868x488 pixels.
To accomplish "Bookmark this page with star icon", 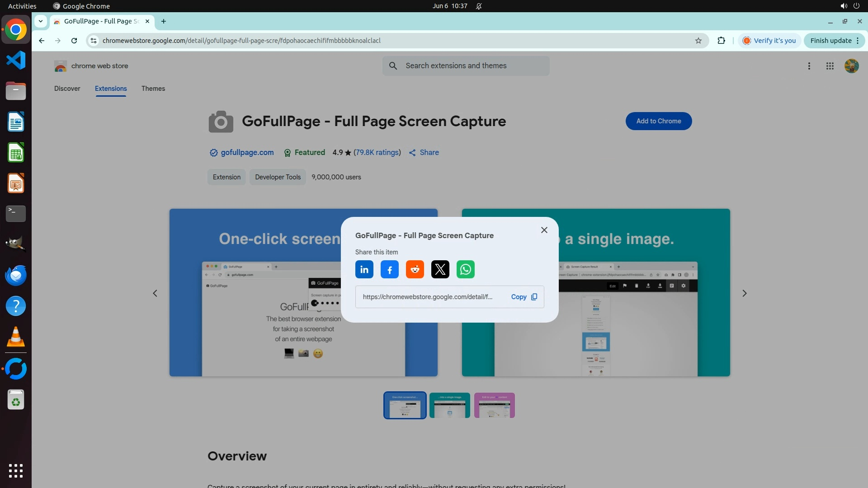I will tap(698, 41).
